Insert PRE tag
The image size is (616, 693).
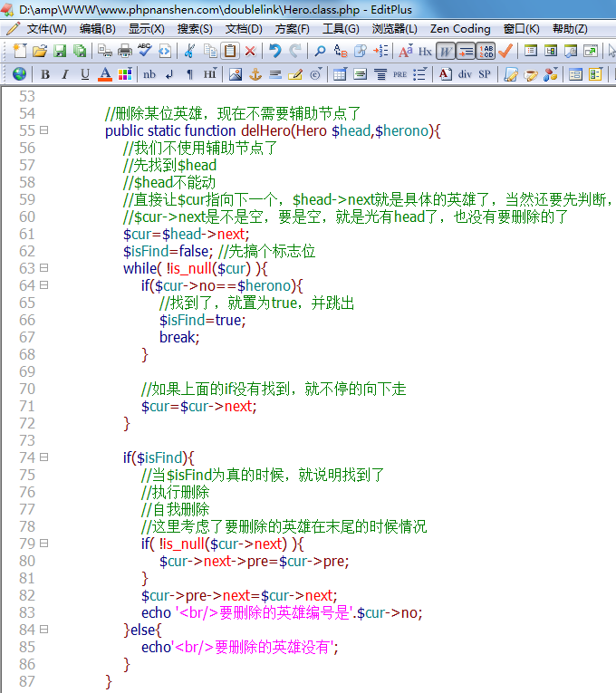point(399,74)
